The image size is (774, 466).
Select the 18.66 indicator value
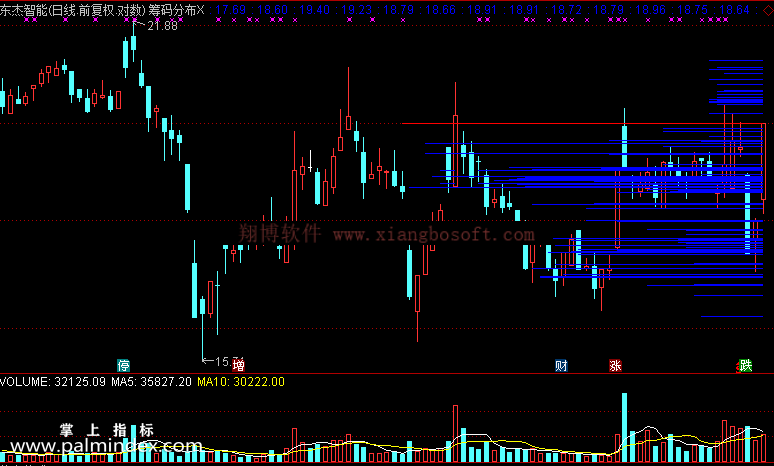(x=441, y=10)
